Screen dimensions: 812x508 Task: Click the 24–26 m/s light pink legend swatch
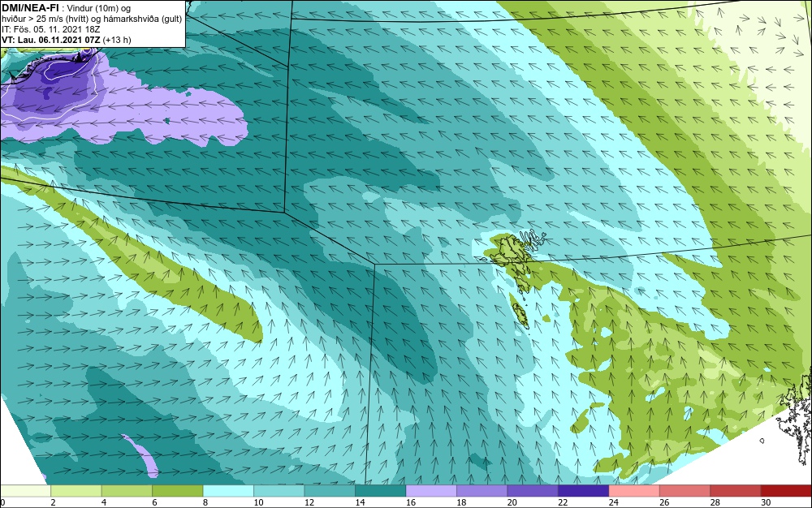point(634,490)
